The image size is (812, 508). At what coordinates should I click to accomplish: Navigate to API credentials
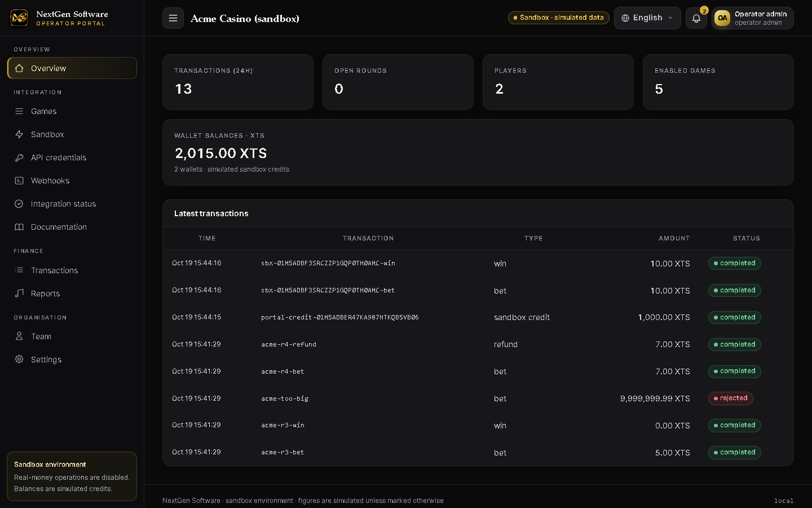tap(72, 157)
